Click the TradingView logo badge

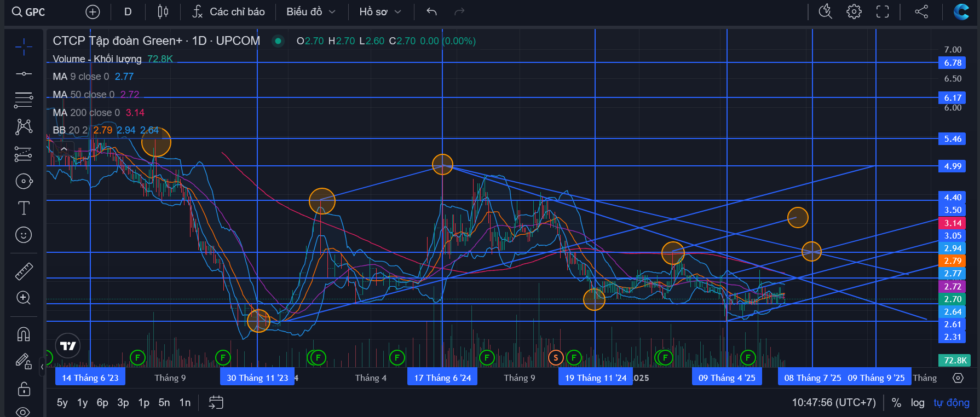68,346
